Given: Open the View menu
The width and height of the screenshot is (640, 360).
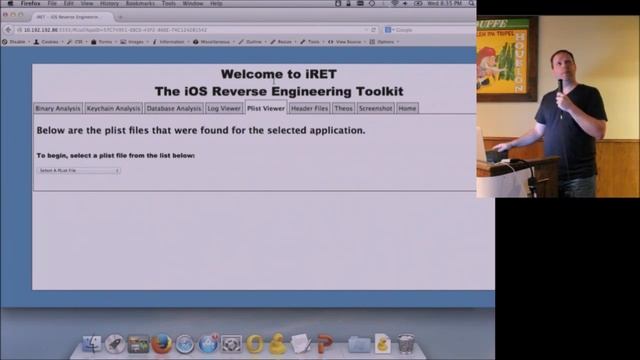Looking at the screenshot, I should (x=87, y=3).
